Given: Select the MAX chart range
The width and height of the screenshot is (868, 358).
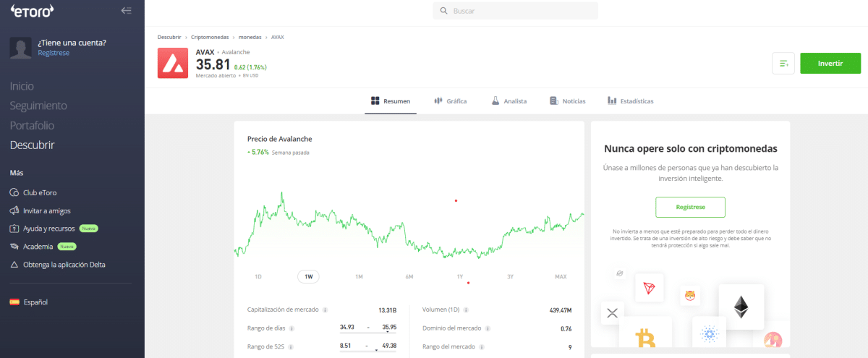Looking at the screenshot, I should tap(561, 276).
